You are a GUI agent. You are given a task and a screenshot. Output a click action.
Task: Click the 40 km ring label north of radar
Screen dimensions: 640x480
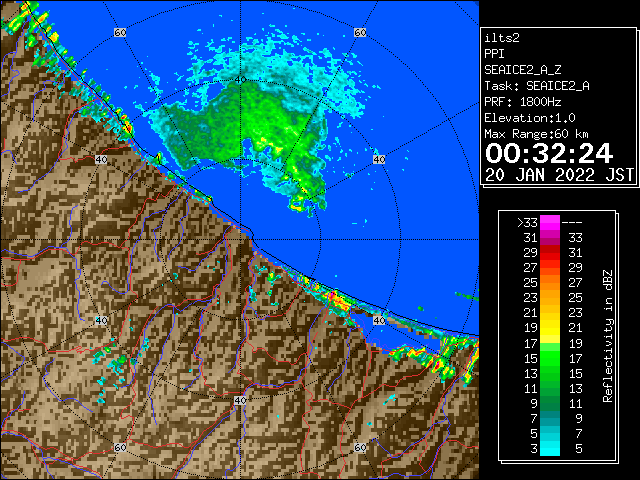coord(240,80)
